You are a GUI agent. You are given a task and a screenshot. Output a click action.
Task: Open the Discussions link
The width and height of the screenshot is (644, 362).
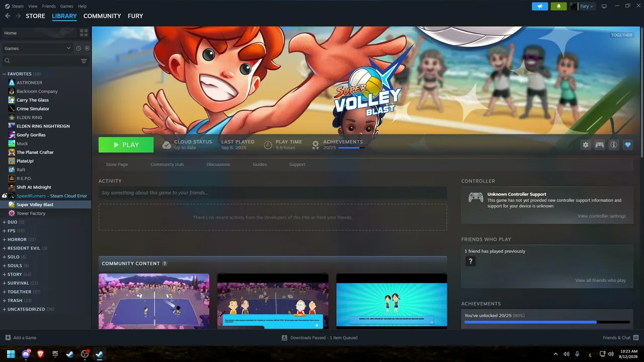click(218, 164)
